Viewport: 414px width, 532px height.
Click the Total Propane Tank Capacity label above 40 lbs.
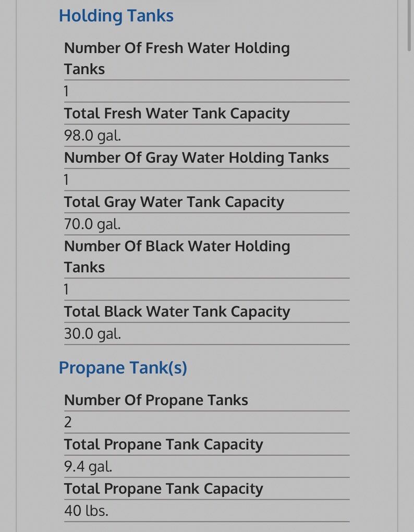[163, 489]
